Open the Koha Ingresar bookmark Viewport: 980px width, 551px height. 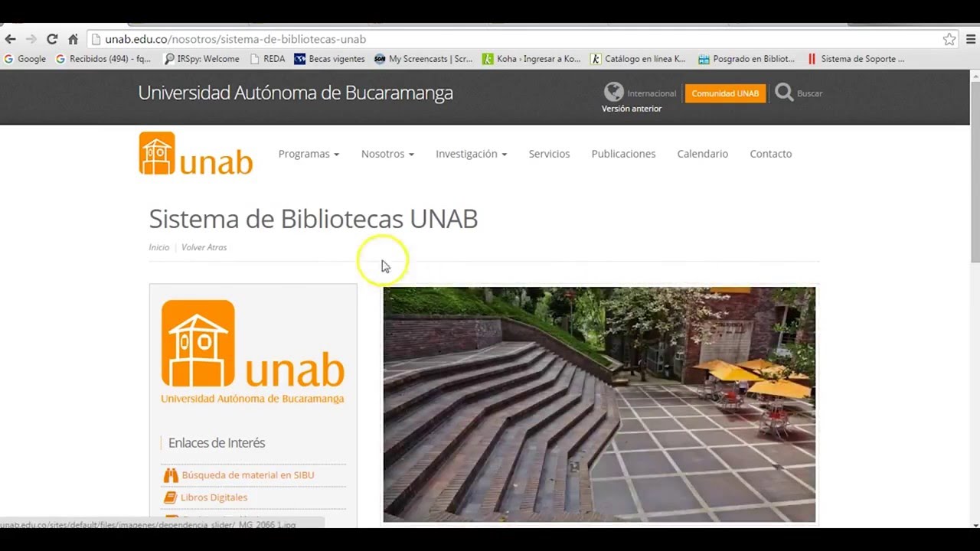[531, 59]
